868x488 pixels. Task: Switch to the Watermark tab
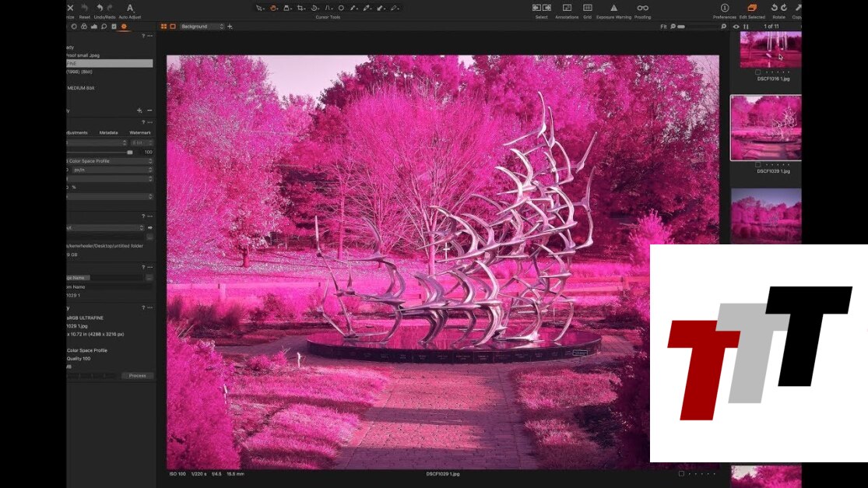139,132
